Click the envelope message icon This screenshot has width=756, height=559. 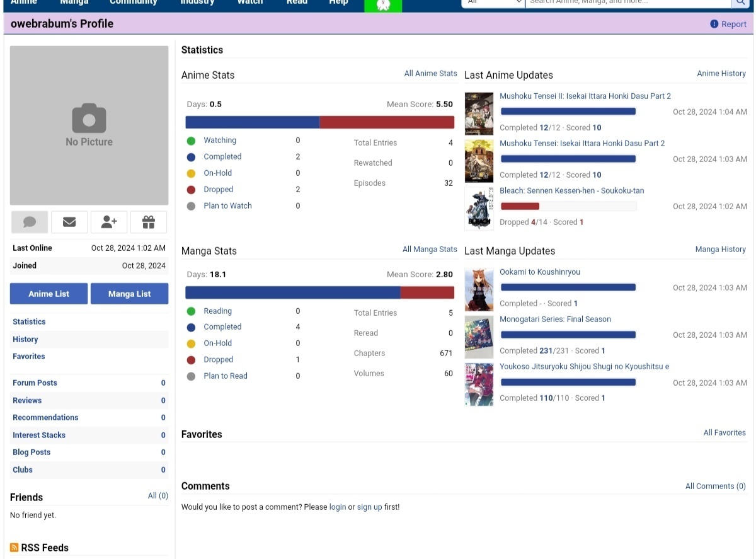(69, 222)
